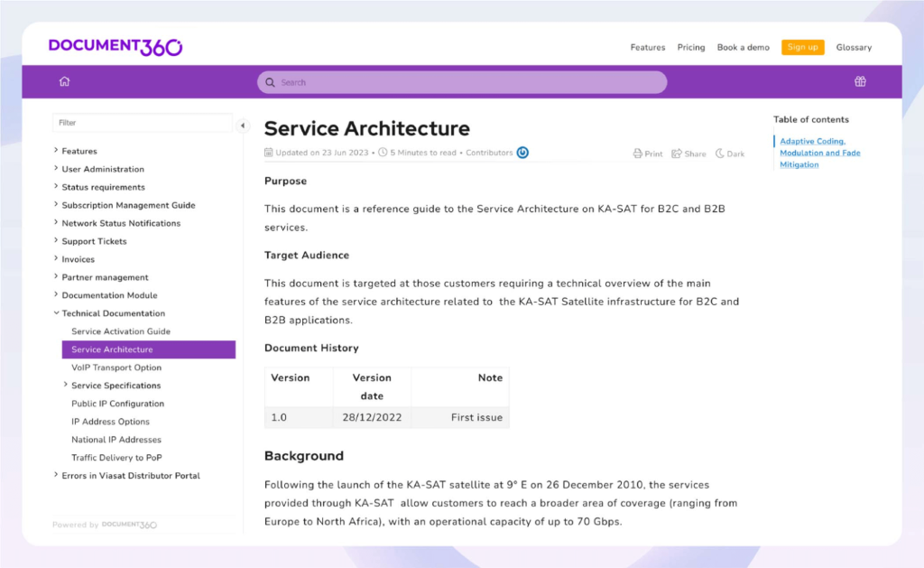Viewport: 924px width, 568px height.
Task: Open VoIP Transport Option article
Action: (x=116, y=368)
